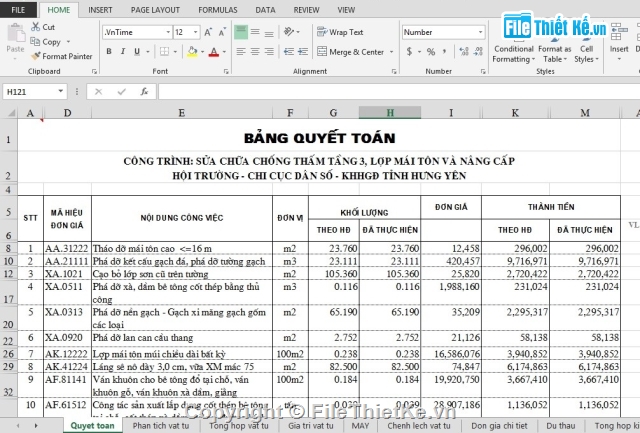
Task: Toggle Center alignment
Action: (x=255, y=52)
